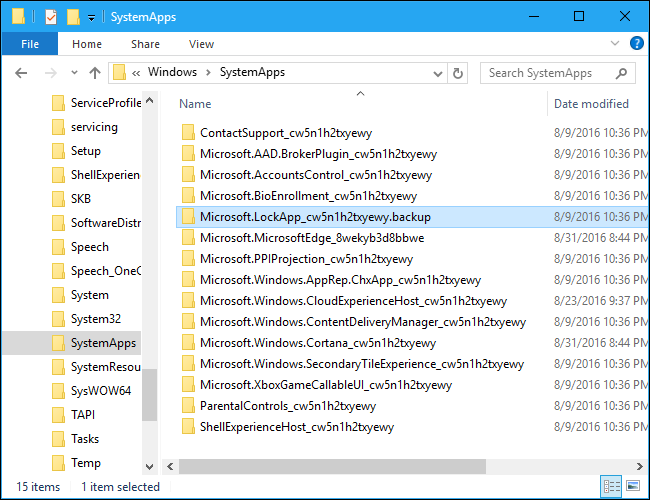Go up one folder level arrow

point(95,73)
